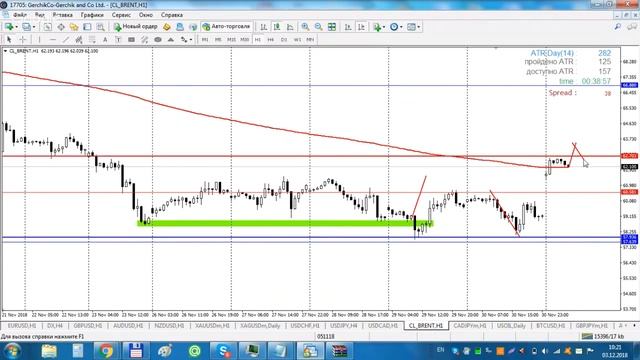Image resolution: width=640 pixels, height=360 pixels.
Task: Select the Trendline tool
Action: click(66, 40)
